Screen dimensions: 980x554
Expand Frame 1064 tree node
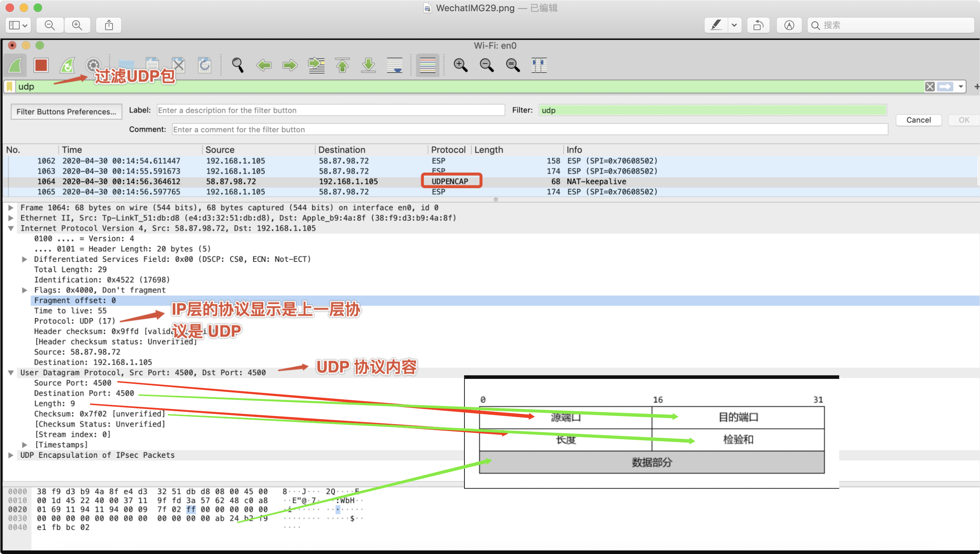(11, 208)
